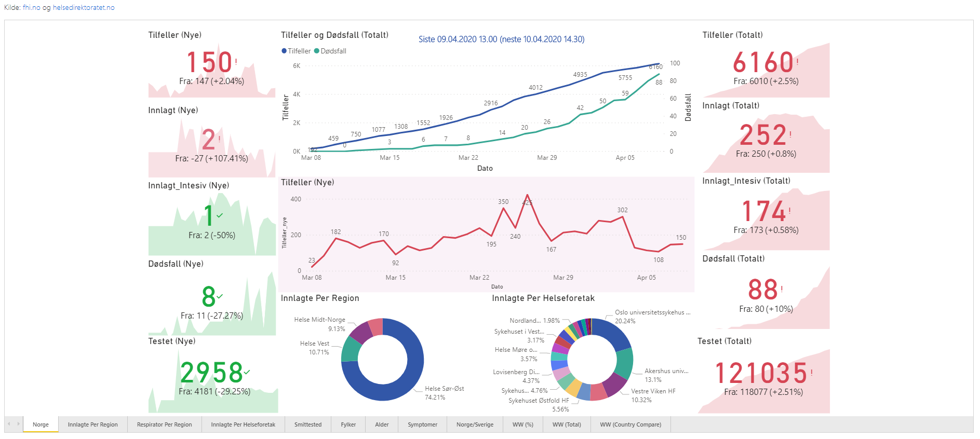
Task: Click the 2958 new tested value
Action: click(x=211, y=373)
